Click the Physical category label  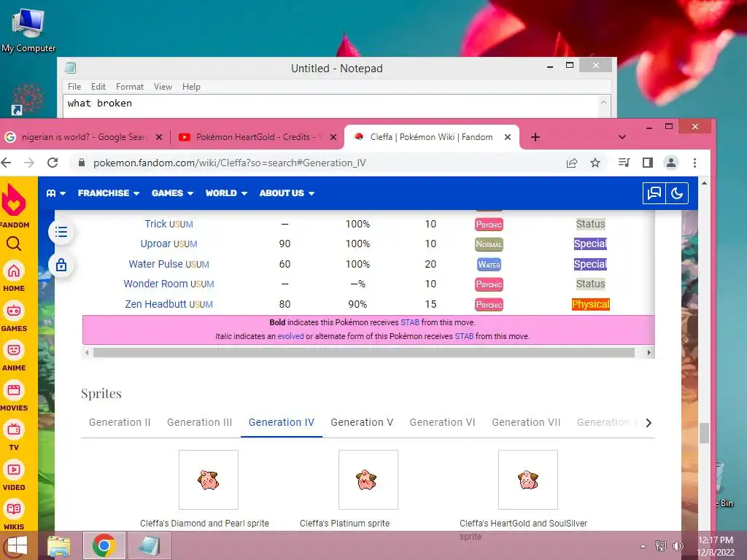[590, 304]
